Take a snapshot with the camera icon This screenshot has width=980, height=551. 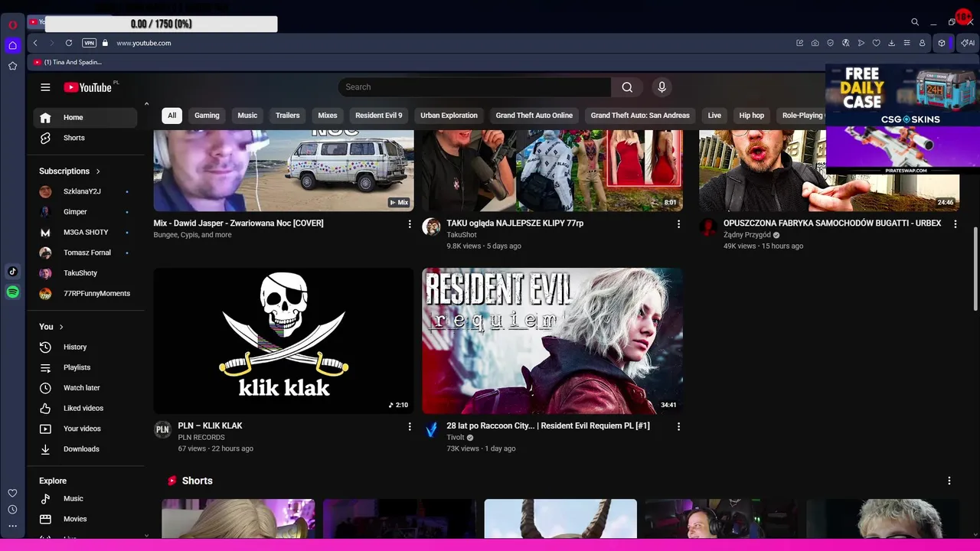(815, 43)
